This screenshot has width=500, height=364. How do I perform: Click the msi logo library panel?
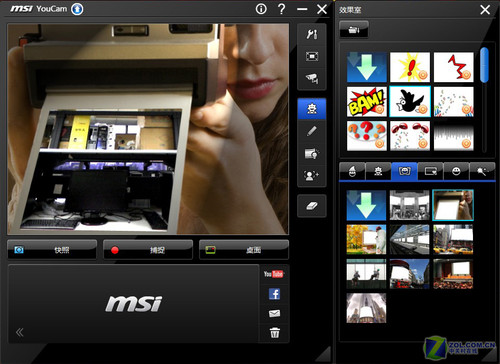(x=133, y=304)
